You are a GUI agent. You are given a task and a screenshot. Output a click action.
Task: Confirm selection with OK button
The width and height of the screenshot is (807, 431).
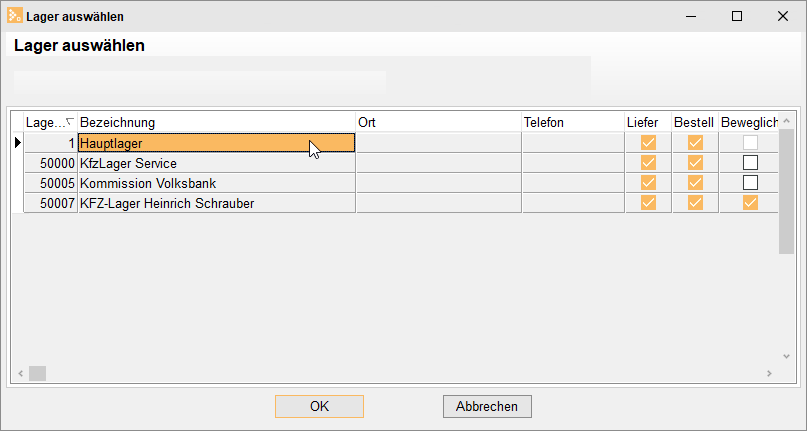[x=319, y=406]
